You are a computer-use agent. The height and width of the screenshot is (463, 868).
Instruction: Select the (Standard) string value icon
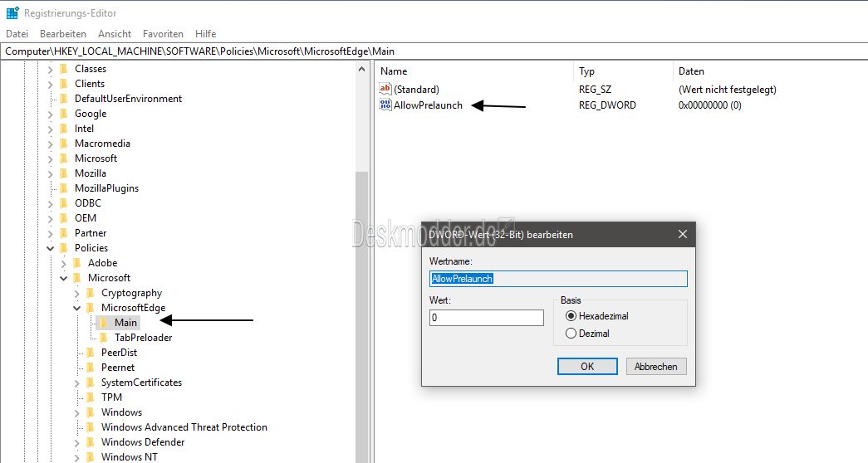click(x=385, y=89)
